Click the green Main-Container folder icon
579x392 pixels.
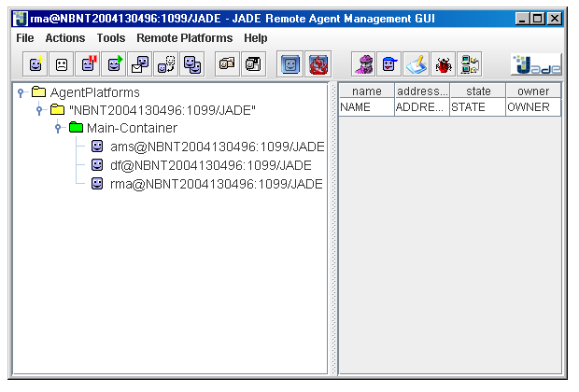click(76, 127)
